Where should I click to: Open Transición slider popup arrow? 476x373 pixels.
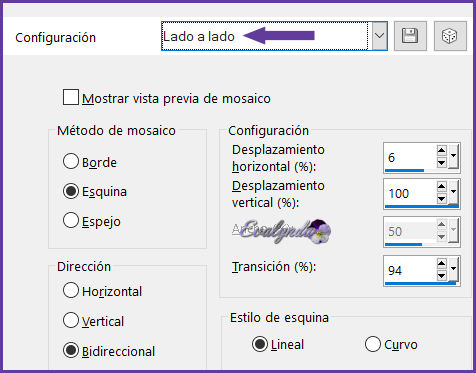453,269
